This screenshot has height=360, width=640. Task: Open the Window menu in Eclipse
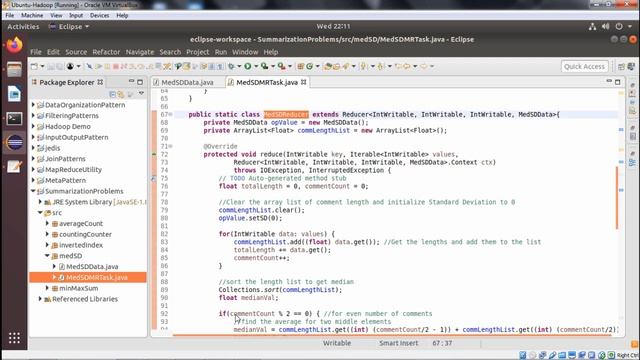[245, 52]
